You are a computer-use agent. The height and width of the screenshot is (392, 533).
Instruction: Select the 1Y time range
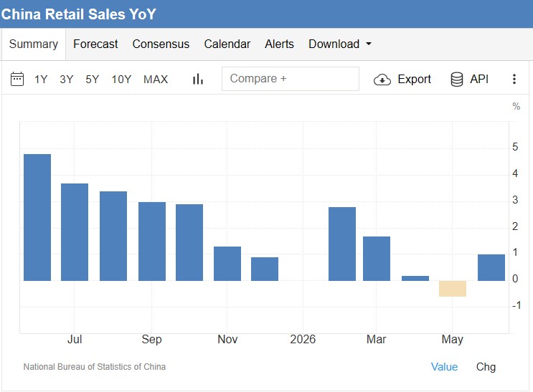41,80
